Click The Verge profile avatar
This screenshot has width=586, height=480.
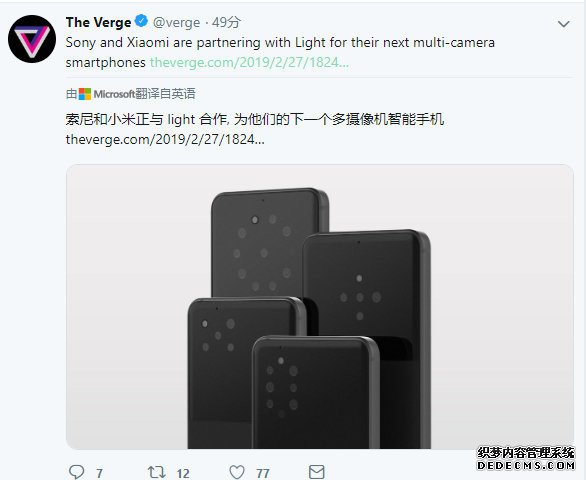(x=32, y=39)
